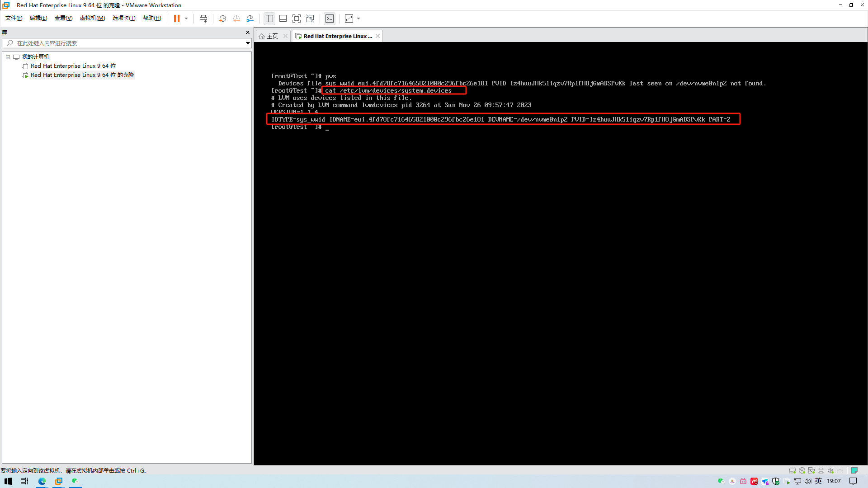Click the red Youdao tray icon
The image size is (868, 488).
(x=754, y=481)
